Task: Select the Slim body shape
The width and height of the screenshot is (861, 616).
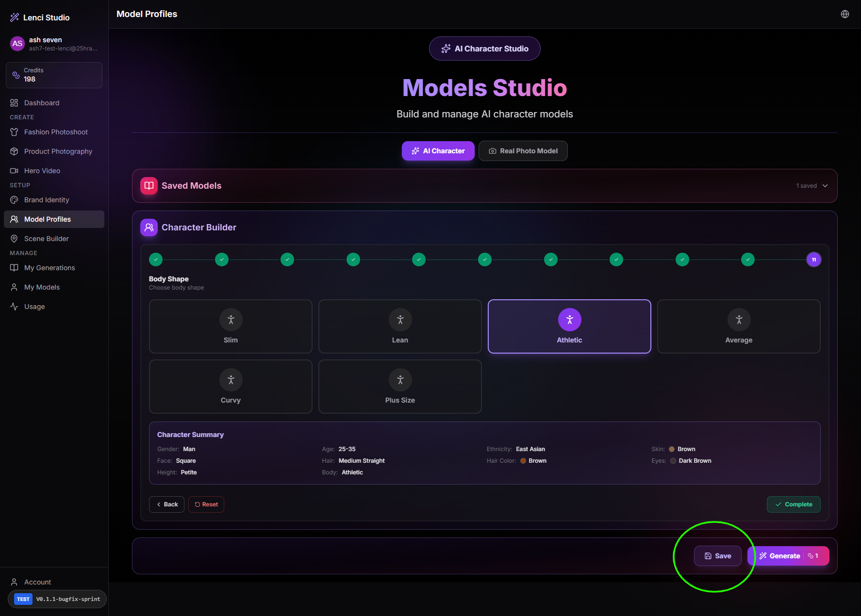Action: (231, 326)
